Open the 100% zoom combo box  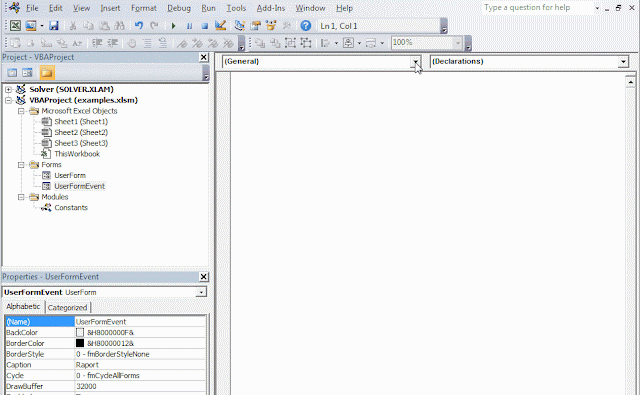click(x=427, y=42)
